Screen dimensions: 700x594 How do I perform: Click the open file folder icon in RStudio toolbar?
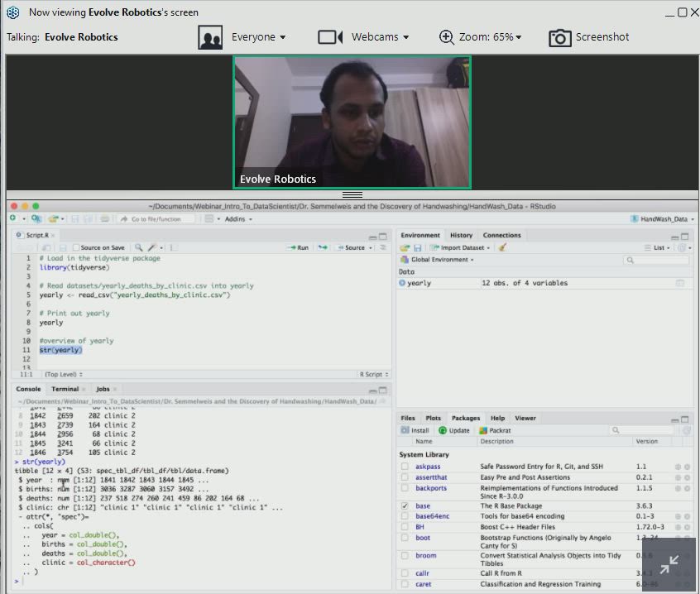pyautogui.click(x=54, y=218)
